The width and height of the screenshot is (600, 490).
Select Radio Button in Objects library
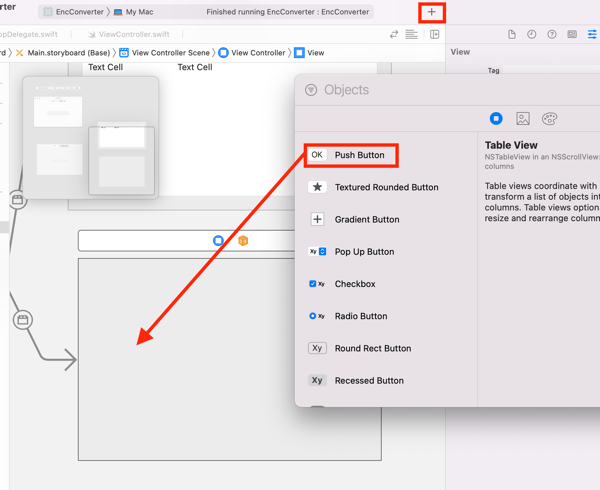360,316
